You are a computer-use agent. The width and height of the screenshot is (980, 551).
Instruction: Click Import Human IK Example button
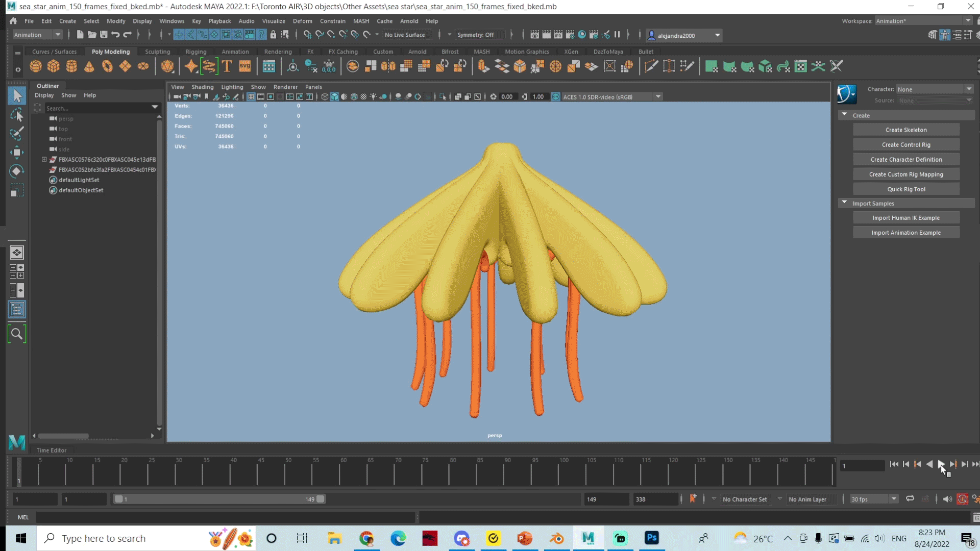point(906,217)
